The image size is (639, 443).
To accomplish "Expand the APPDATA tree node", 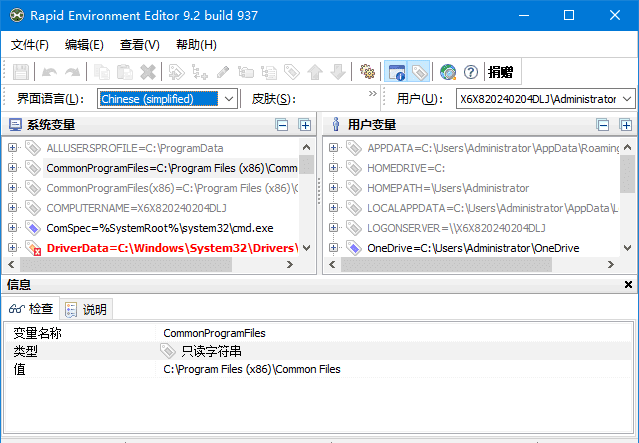I will pos(333,148).
